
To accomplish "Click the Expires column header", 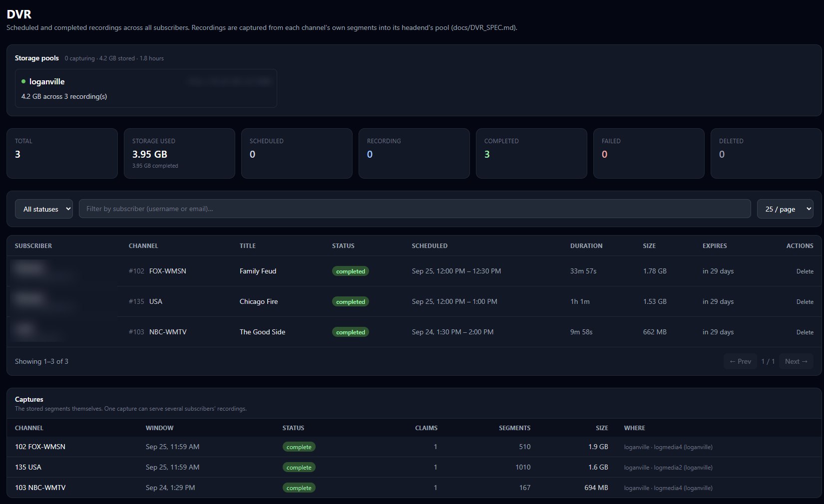I will click(715, 246).
